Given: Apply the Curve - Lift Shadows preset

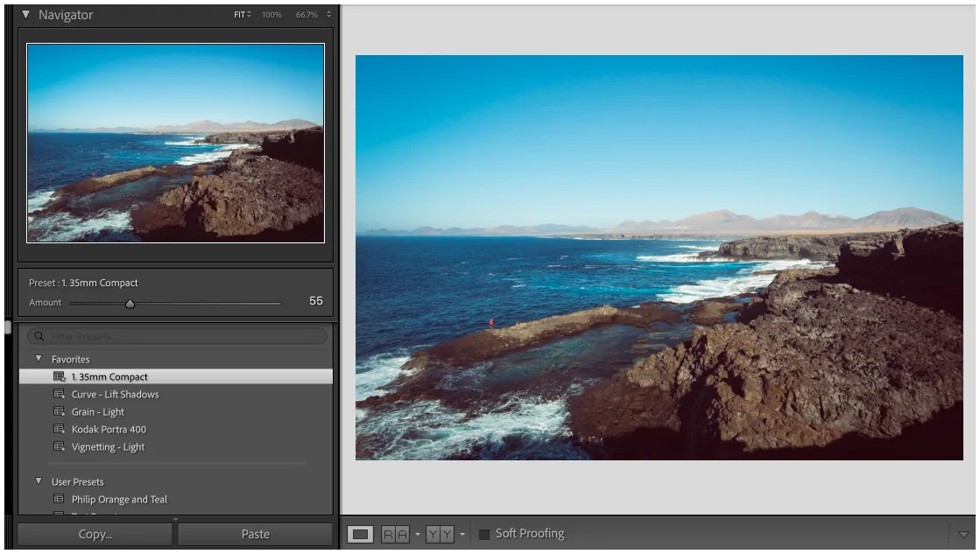Looking at the screenshot, I should click(x=115, y=394).
